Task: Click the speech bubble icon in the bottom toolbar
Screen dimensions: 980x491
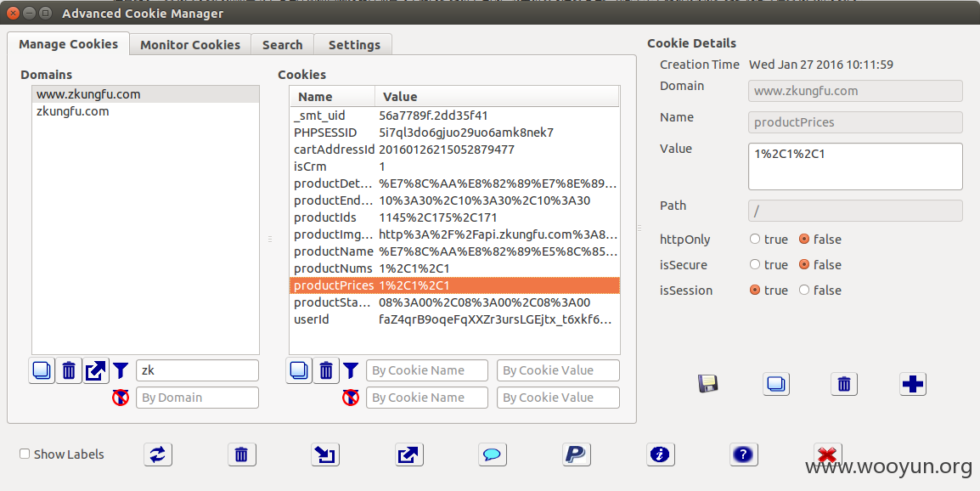Action: (x=492, y=454)
